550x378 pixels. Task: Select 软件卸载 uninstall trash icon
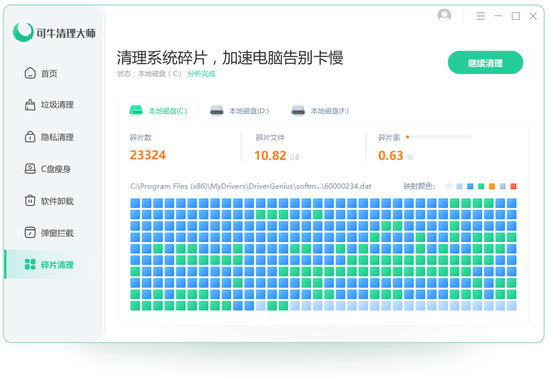[x=30, y=201]
